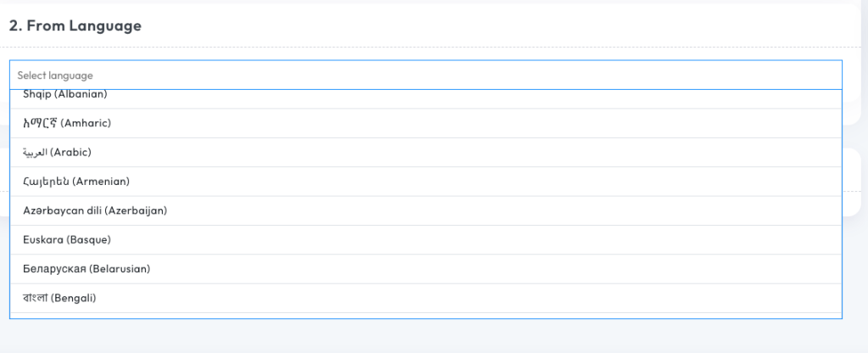Click the Select language search field
The image size is (868, 353).
pyautogui.click(x=424, y=76)
